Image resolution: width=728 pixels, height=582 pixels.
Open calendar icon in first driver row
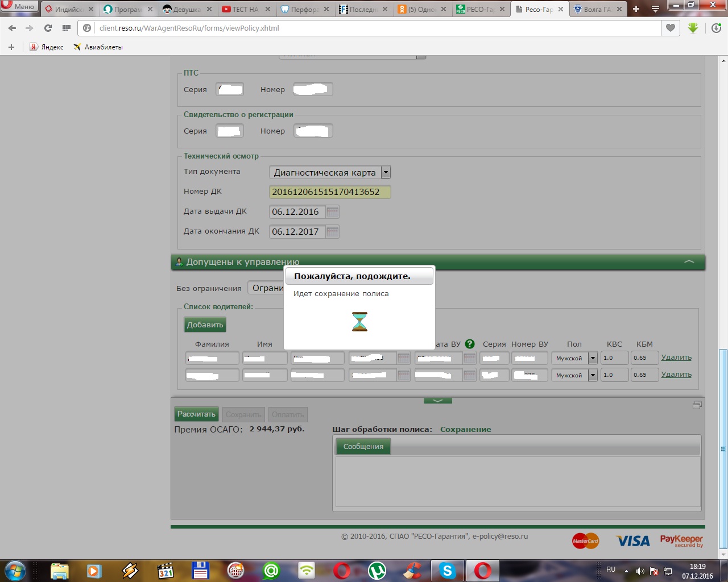coord(403,358)
